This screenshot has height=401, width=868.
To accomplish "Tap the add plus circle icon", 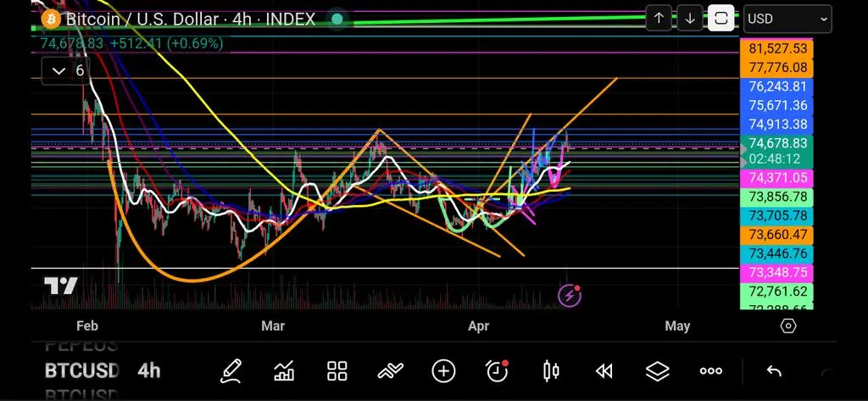I will pos(443,371).
